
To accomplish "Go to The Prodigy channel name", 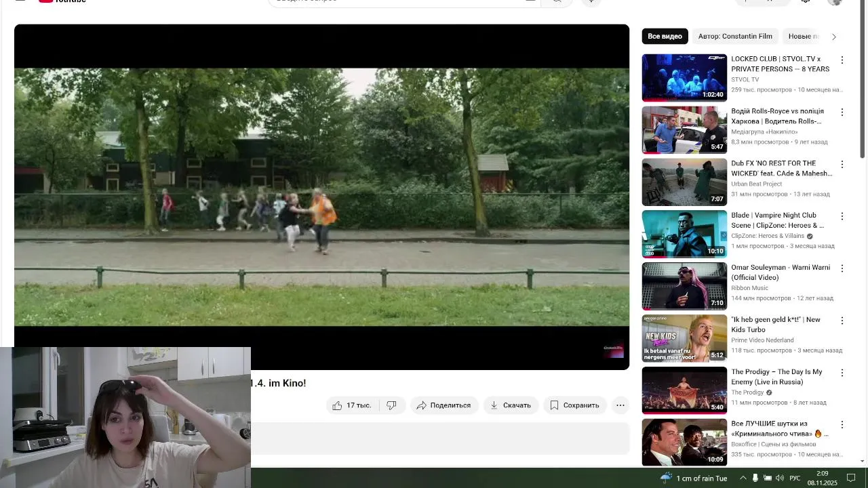I will [747, 392].
